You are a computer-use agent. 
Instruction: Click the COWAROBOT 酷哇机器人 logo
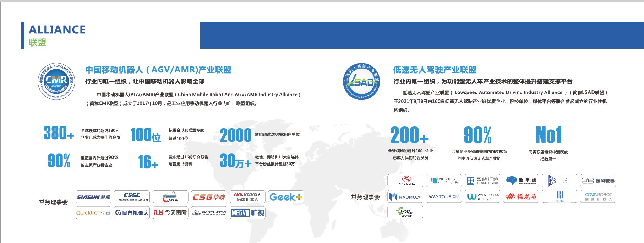coord(598,196)
